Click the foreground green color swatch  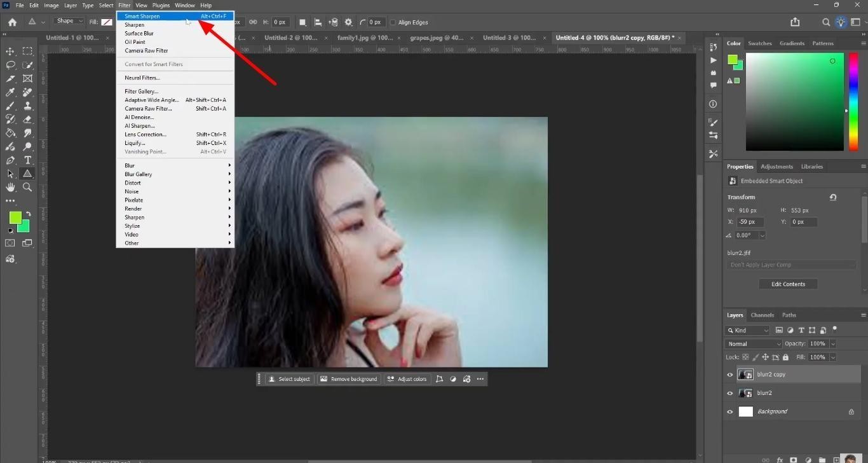coord(15,218)
